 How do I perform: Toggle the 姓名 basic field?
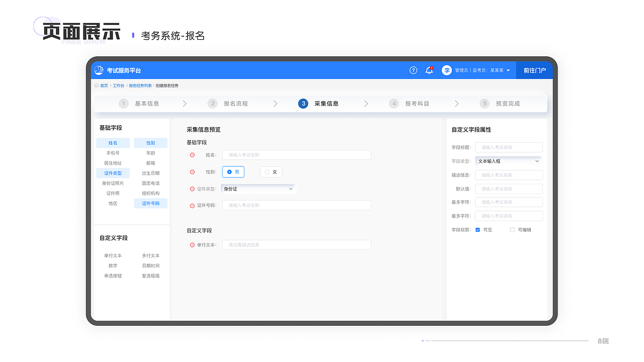[x=113, y=143]
